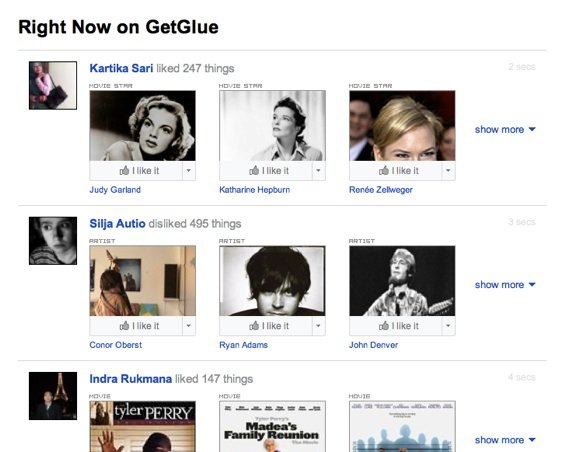Click the Judy Garland photo

[142, 126]
